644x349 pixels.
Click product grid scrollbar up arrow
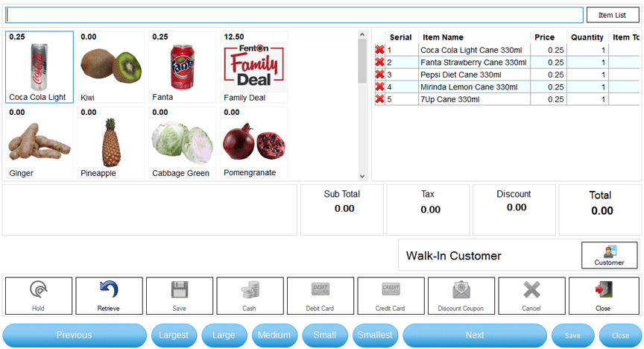(362, 34)
